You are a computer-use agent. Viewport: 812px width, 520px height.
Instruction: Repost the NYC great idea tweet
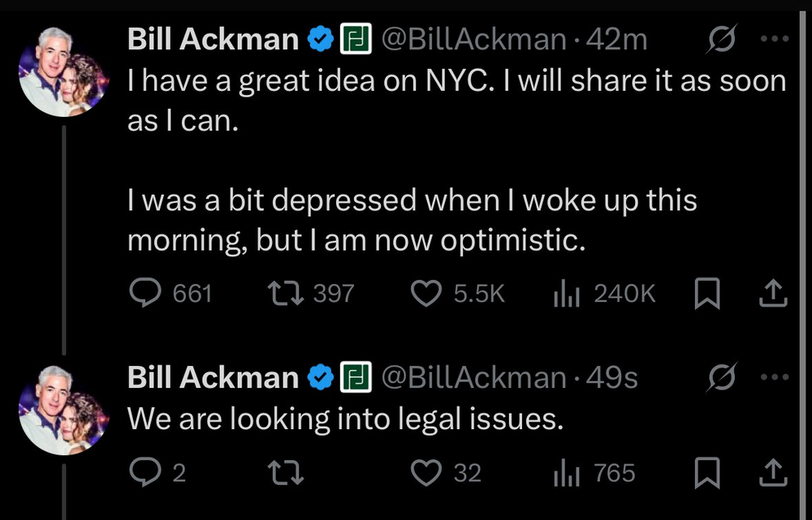point(288,293)
